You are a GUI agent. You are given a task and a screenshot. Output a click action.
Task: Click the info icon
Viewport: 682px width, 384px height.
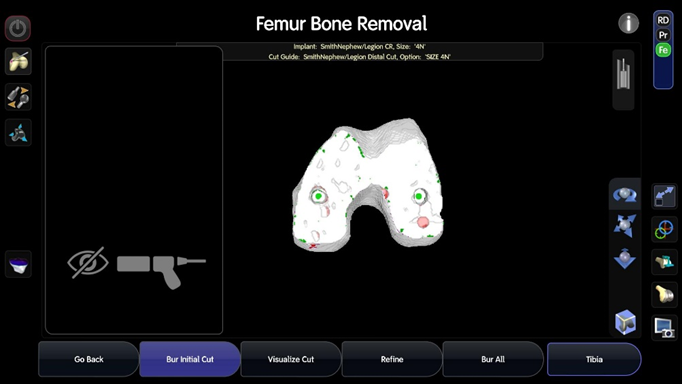tap(629, 23)
